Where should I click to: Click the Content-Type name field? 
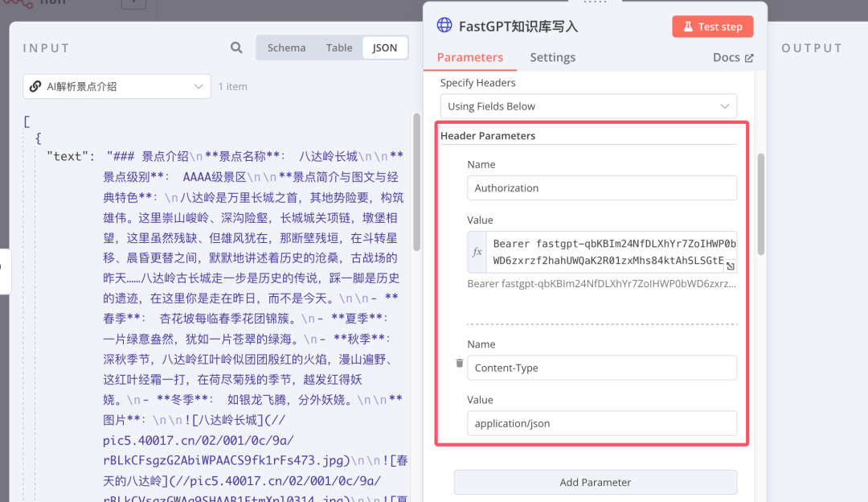coord(602,368)
